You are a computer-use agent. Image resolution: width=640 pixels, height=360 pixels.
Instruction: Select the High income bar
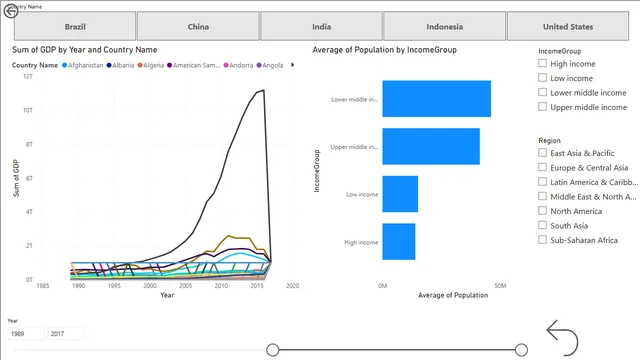[x=399, y=242]
